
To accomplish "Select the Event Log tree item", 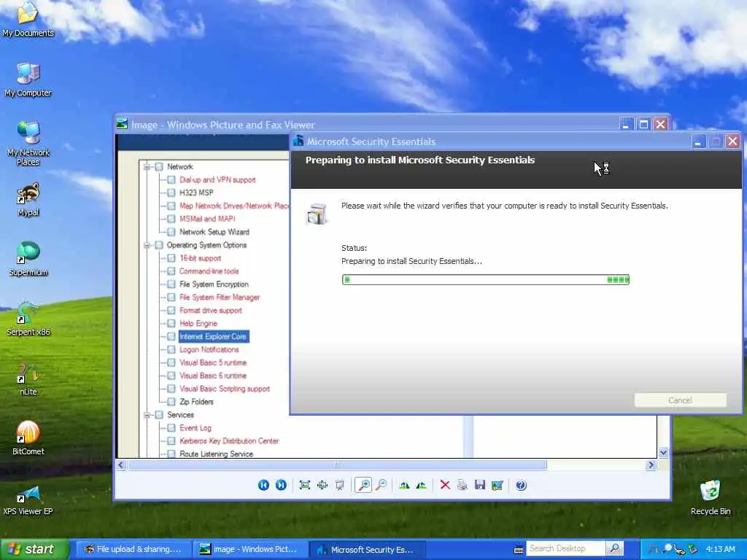I will pos(196,428).
